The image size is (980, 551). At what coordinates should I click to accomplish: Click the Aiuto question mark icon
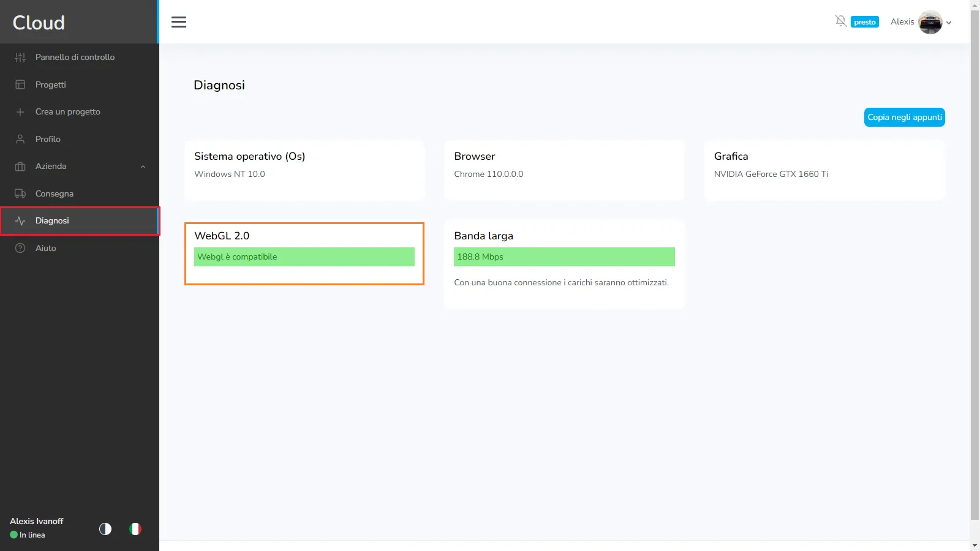20,248
